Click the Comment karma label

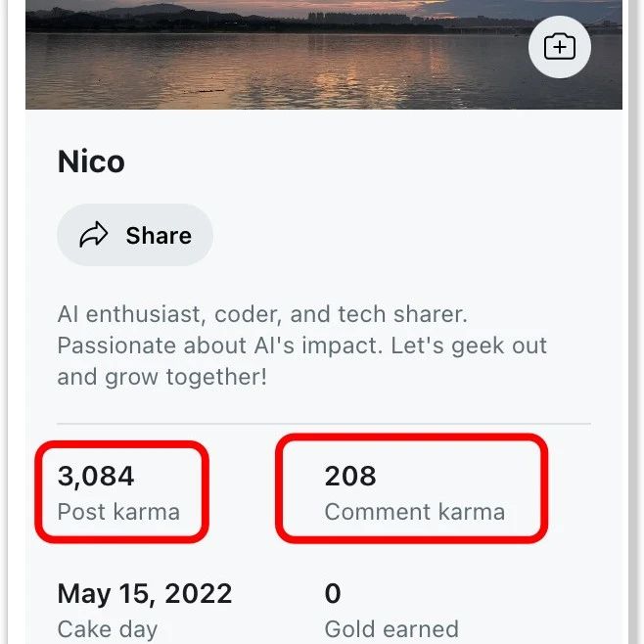pos(414,512)
